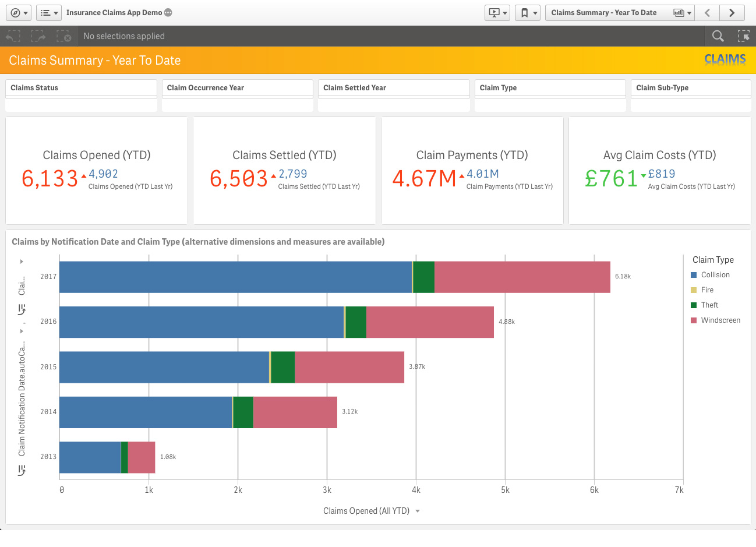Open the global list menu

pos(49,13)
